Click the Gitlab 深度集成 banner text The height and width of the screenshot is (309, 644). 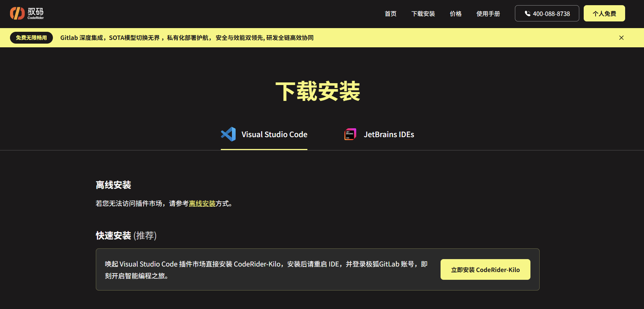tap(187, 38)
